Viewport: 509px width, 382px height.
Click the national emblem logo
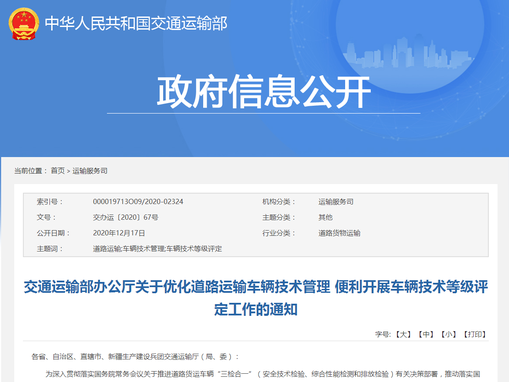[24, 24]
